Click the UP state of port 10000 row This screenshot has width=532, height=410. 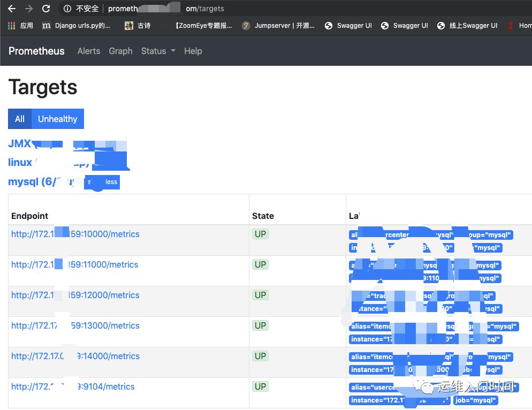(260, 234)
